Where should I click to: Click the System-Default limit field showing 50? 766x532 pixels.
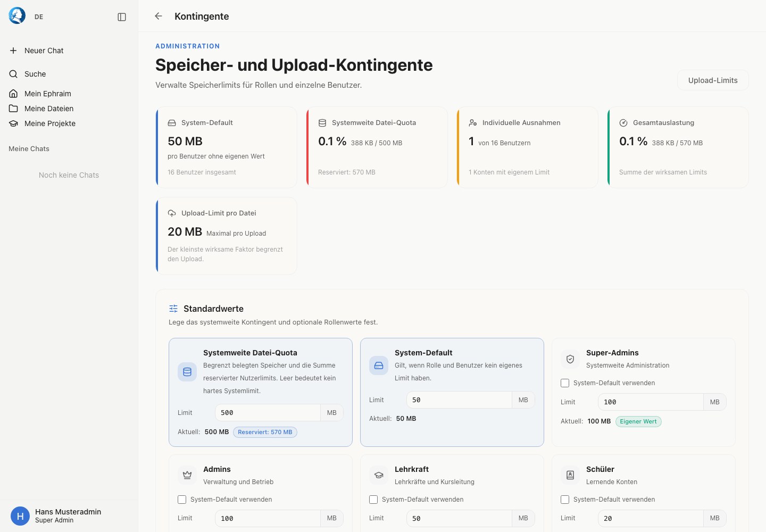point(459,400)
